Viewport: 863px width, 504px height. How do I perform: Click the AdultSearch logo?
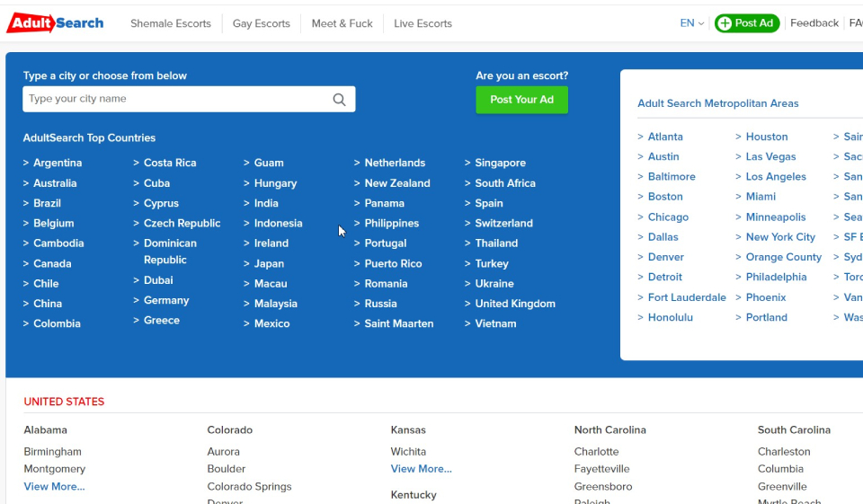(x=55, y=23)
